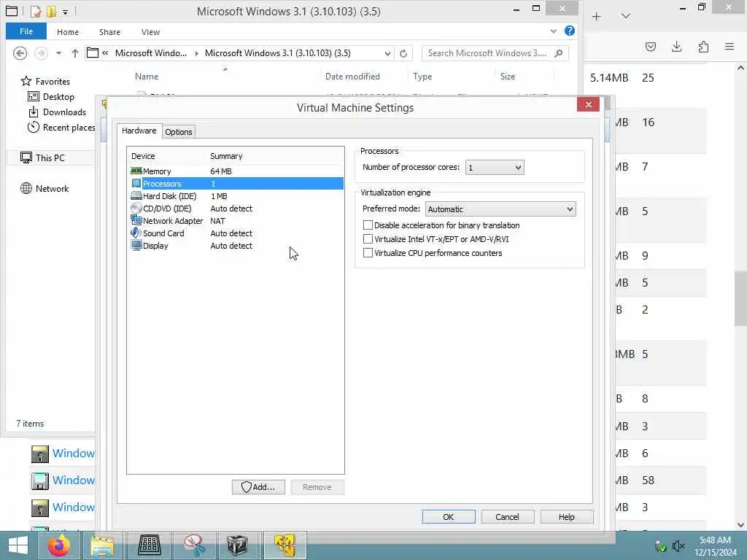Open the Preferred mode dropdown
The image size is (747, 560).
coord(500,209)
